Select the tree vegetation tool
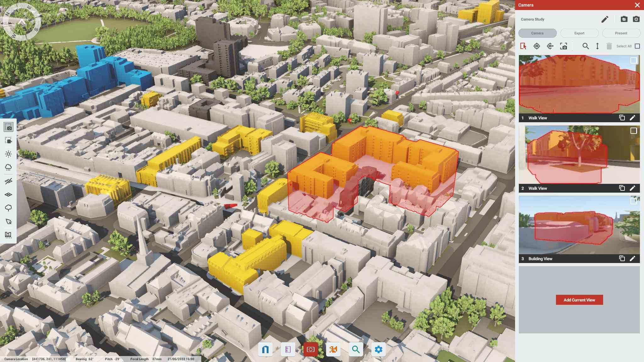Screen dimensions: 644x362 (x=8, y=207)
